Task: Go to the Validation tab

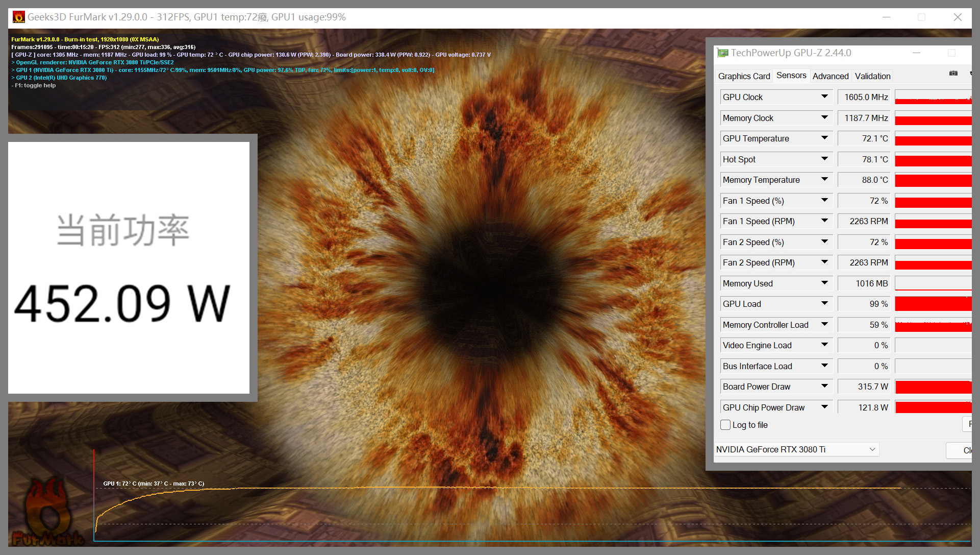Action: click(872, 76)
